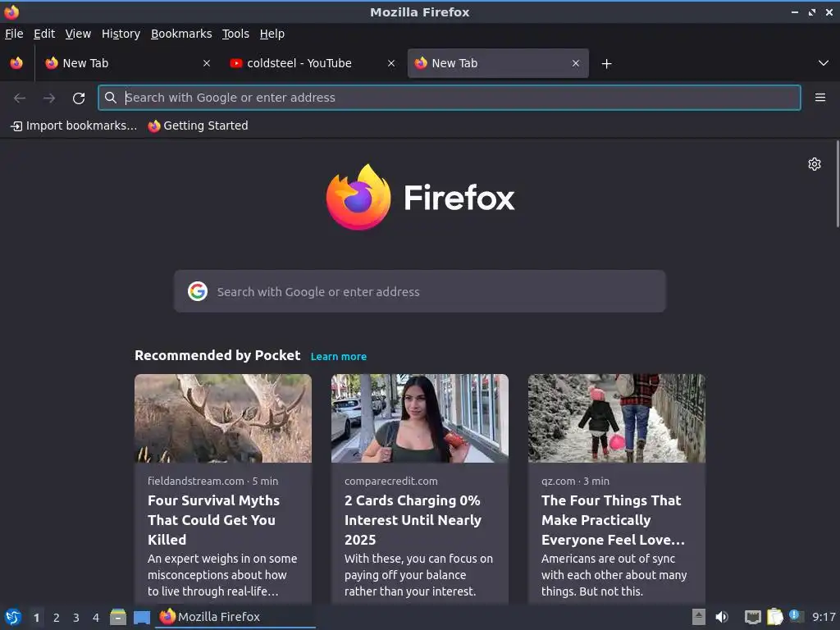Click the Import bookmarks icon in the bookmarks toolbar
The width and height of the screenshot is (840, 630).
pos(16,126)
